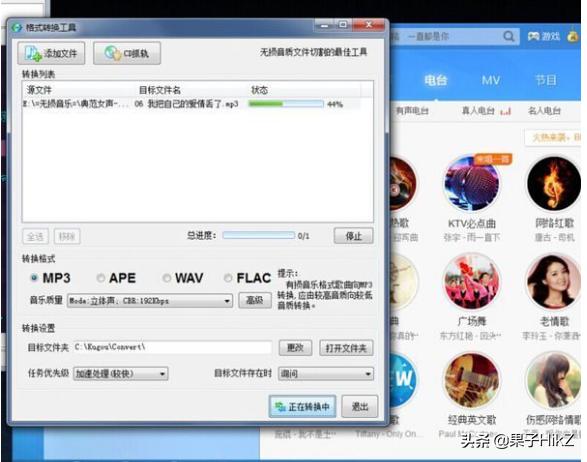Open 网络红歌 radio station thumbnail
This screenshot has height=462, width=587.
(554, 183)
